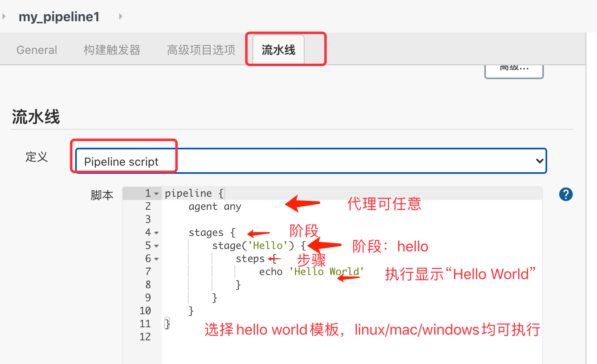Open the Pipeline script definition dropdown
The width and height of the screenshot is (597, 364).
[310, 161]
